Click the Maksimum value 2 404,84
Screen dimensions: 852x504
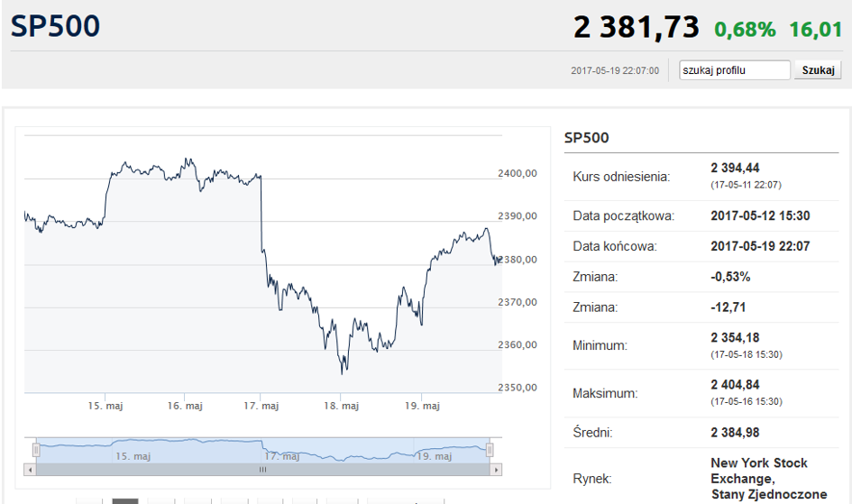[735, 384]
